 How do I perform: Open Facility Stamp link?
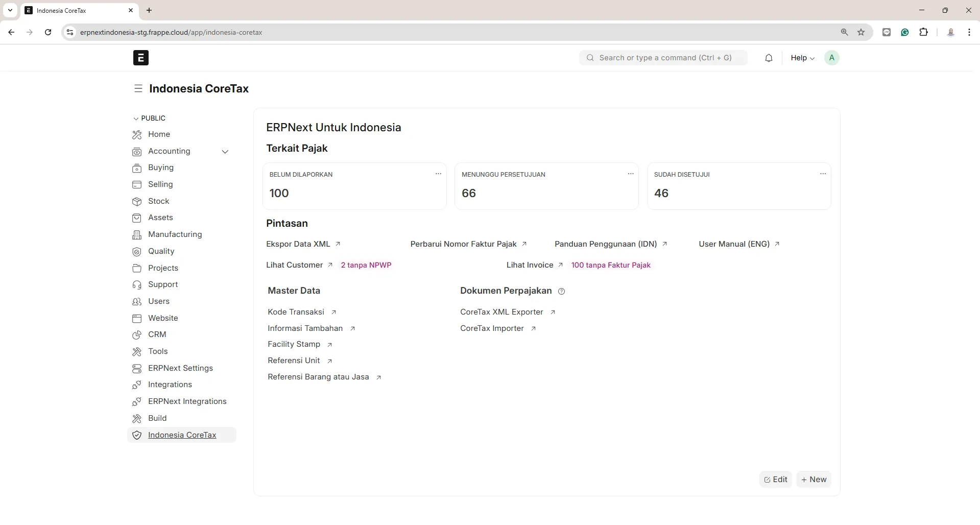pos(300,344)
